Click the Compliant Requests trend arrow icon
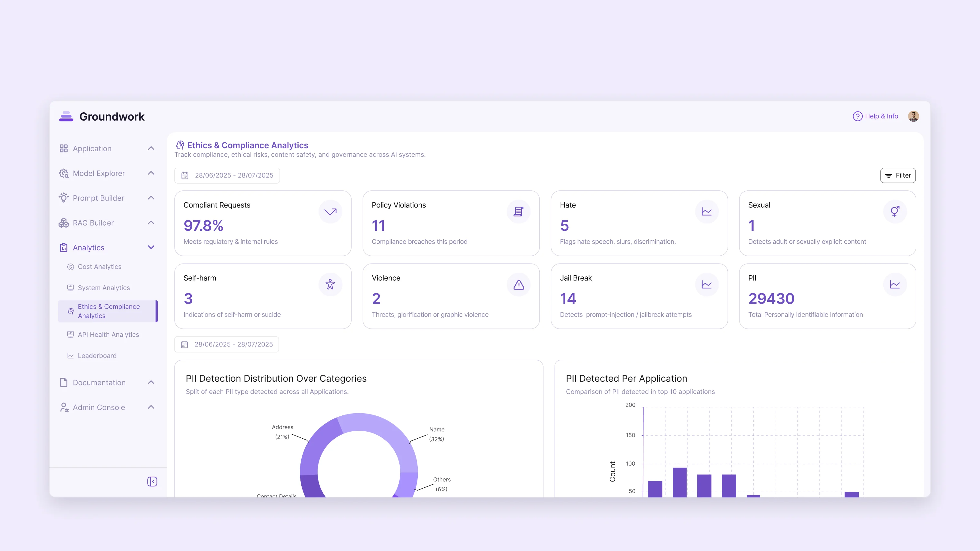Viewport: 980px width, 551px height. (x=330, y=212)
